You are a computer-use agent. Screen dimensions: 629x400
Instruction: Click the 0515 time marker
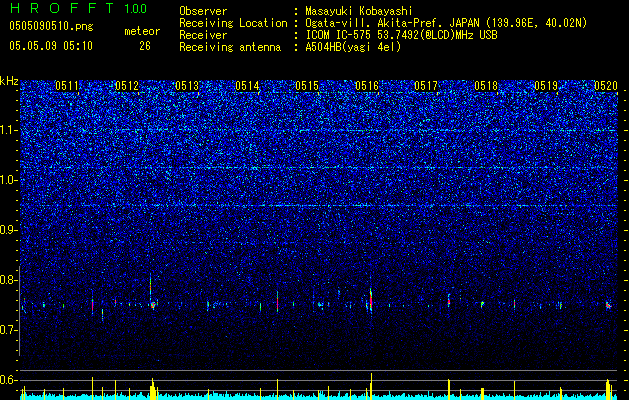click(307, 86)
